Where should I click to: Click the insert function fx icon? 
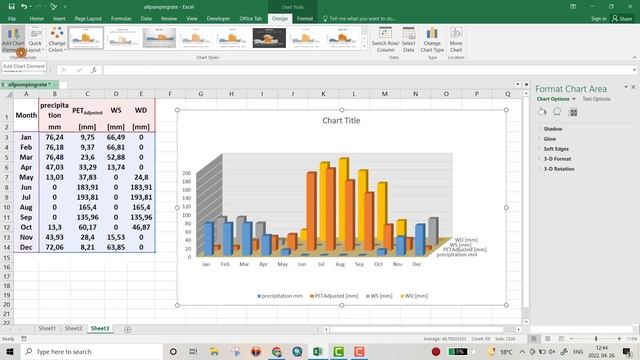[x=94, y=70]
